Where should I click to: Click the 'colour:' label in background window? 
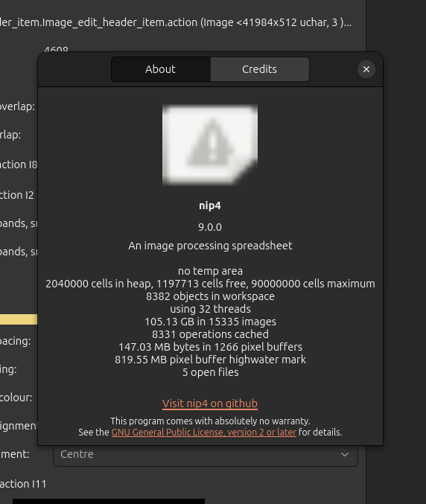(16, 398)
